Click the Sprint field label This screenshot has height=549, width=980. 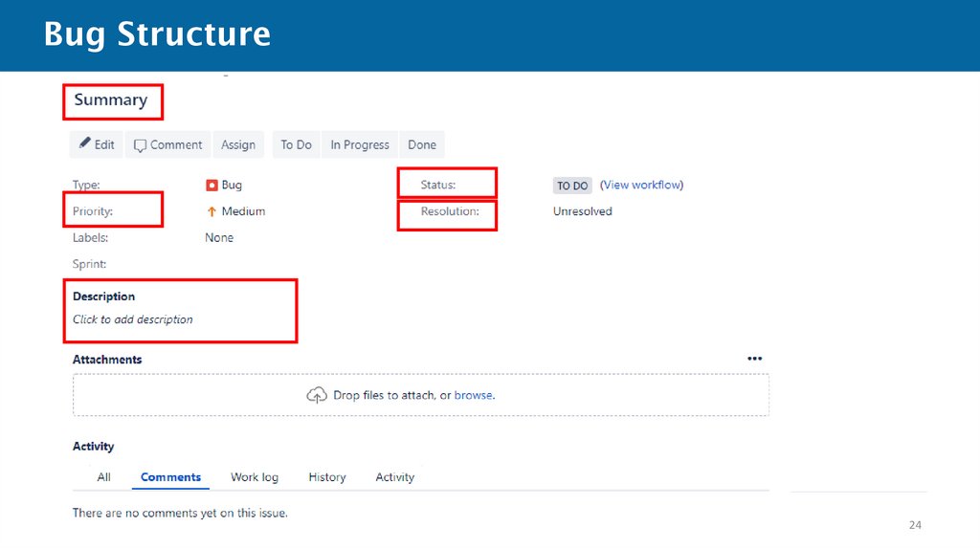point(89,264)
